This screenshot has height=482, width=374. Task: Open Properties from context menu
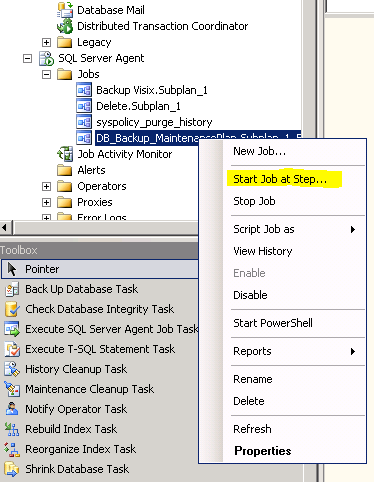pyautogui.click(x=263, y=451)
